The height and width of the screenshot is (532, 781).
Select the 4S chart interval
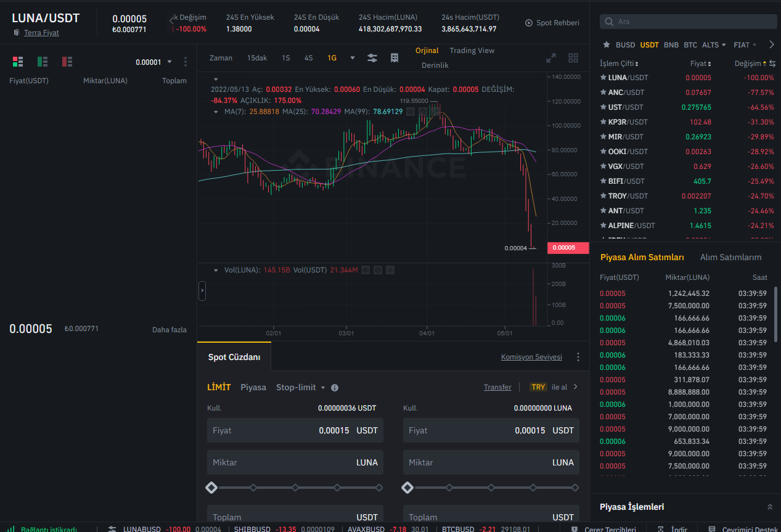coord(308,58)
